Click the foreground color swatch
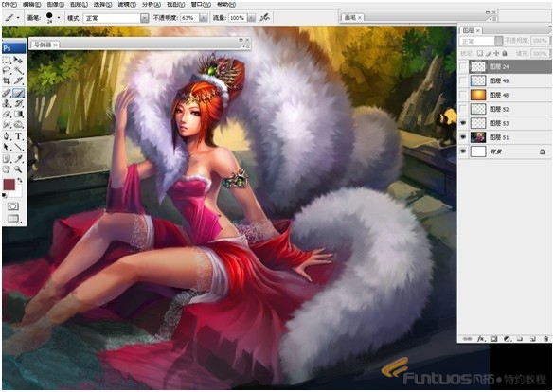554x392 pixels. [x=9, y=185]
